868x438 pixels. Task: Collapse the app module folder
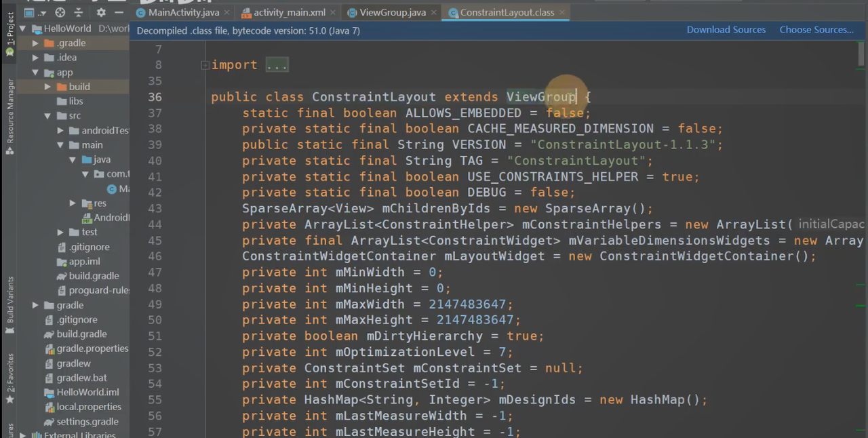[35, 73]
